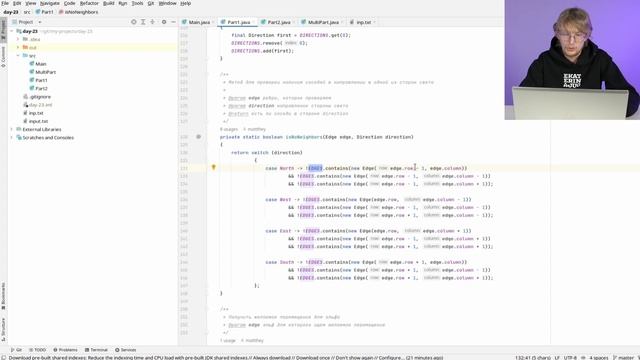Click Collapse All in Project panel
The width and height of the screenshot is (640, 360).
[152, 22]
